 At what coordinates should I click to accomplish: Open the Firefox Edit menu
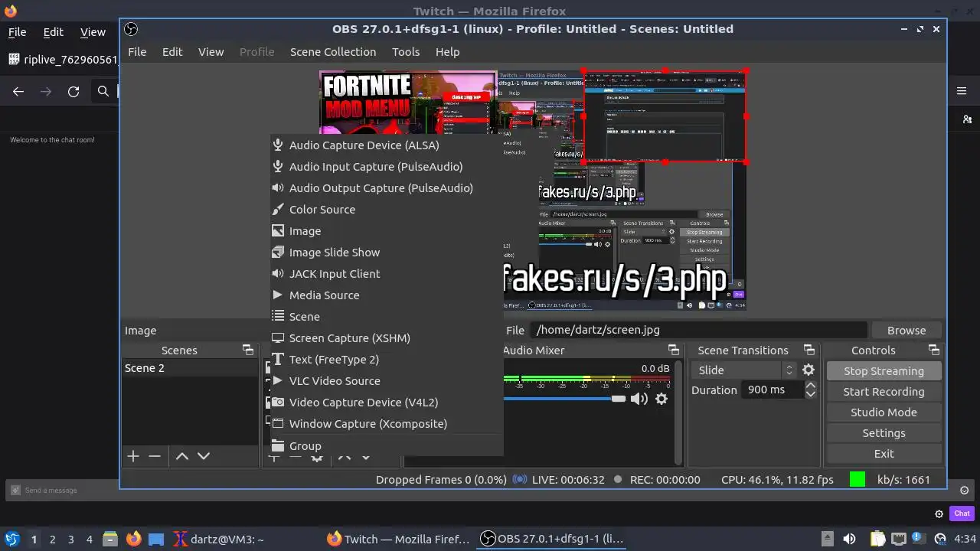pos(53,32)
